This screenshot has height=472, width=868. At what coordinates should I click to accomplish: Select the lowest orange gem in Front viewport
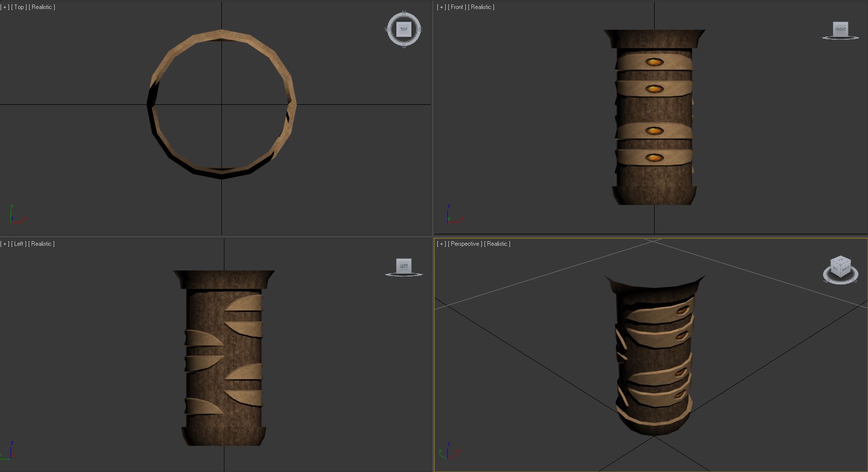point(654,158)
